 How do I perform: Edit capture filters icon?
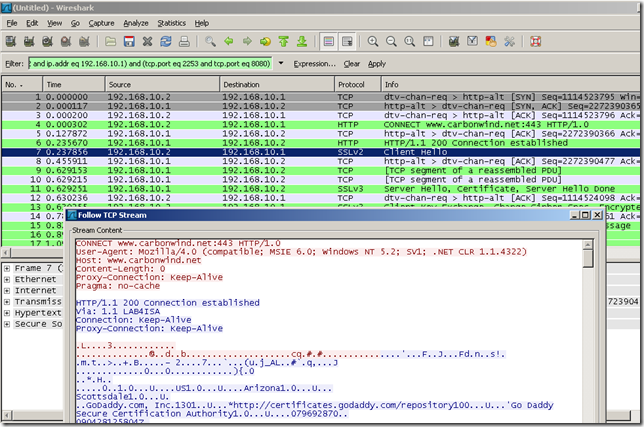[454, 41]
